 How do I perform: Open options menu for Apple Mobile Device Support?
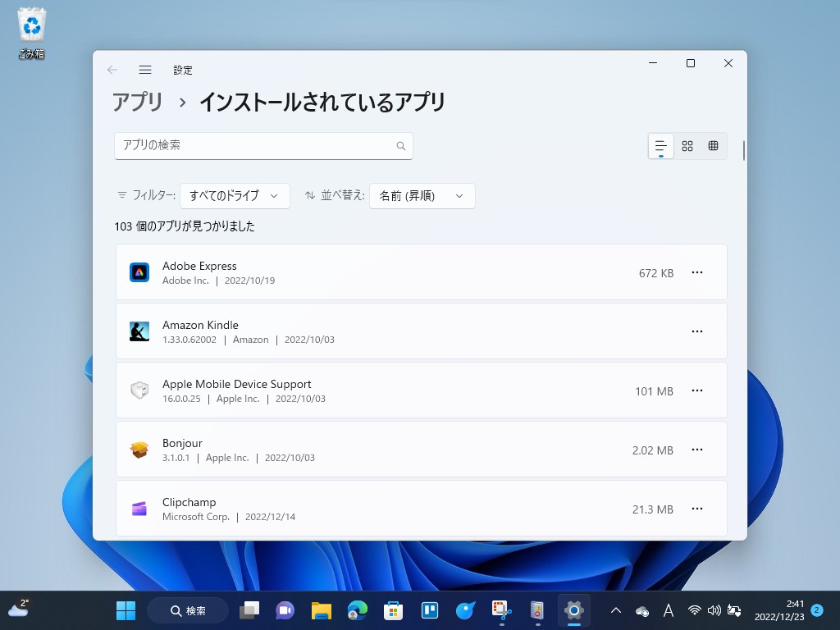pyautogui.click(x=697, y=390)
